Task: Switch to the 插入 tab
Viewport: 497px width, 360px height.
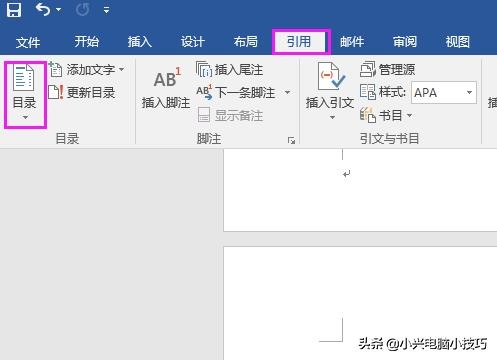Action: pos(140,42)
